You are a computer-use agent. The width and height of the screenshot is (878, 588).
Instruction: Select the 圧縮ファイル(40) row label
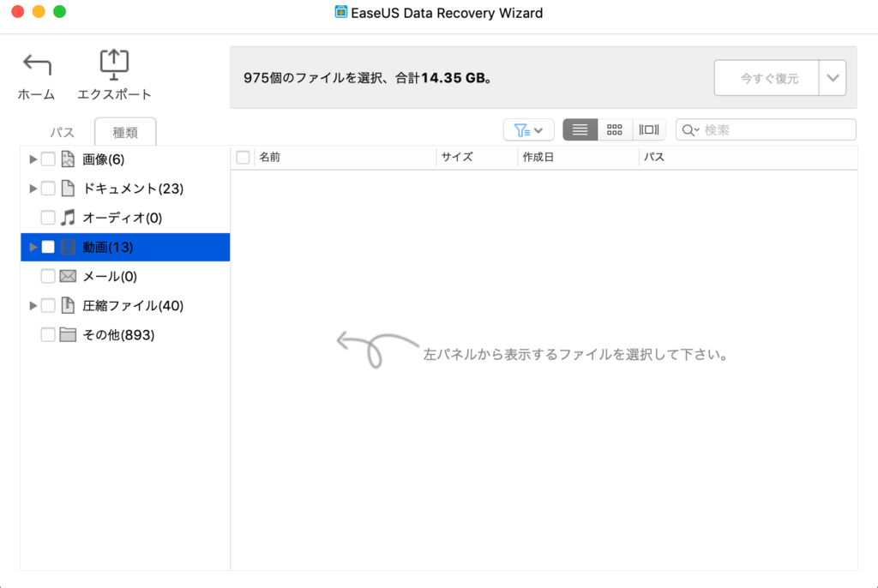(x=133, y=306)
